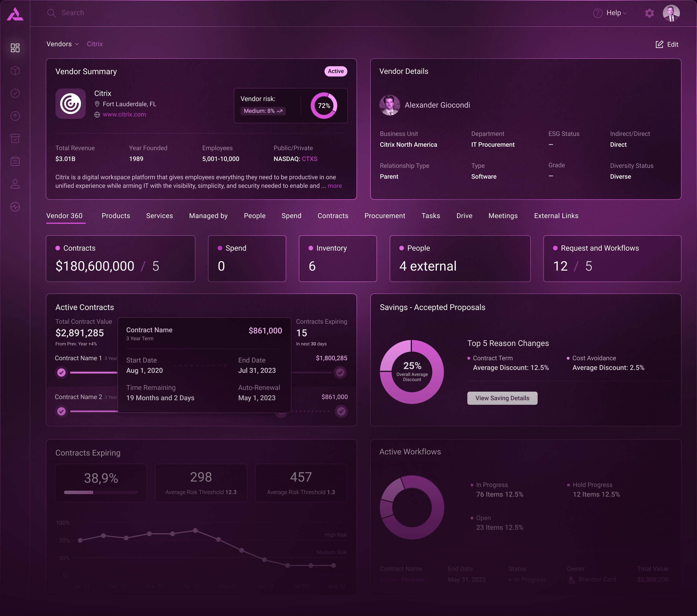Click the Medium 8% risk tag

click(263, 111)
